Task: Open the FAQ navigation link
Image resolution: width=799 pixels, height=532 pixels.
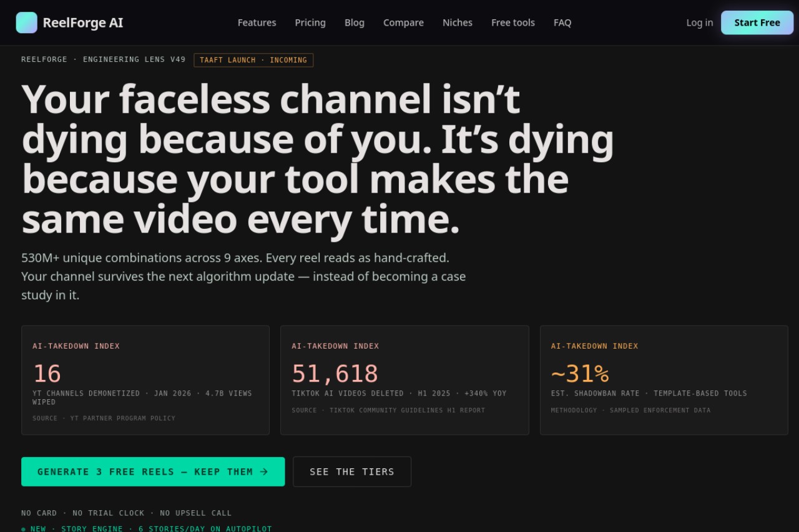Action: point(562,22)
